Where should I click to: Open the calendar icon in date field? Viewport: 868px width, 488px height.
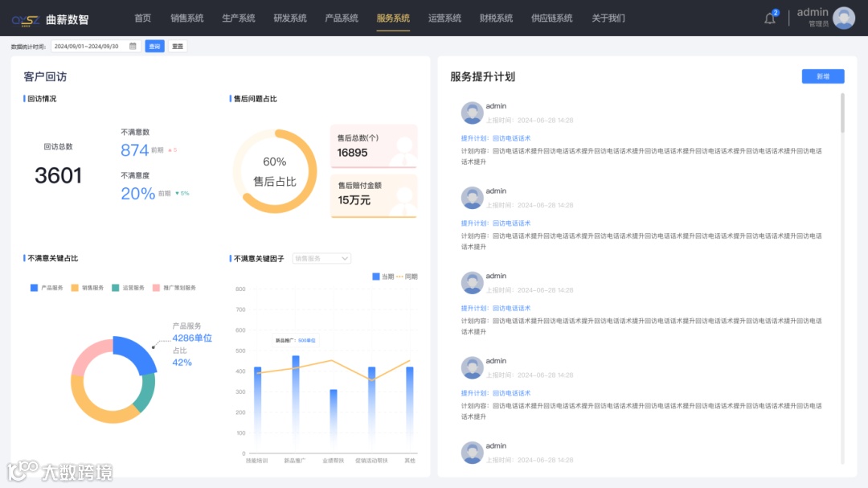(133, 46)
